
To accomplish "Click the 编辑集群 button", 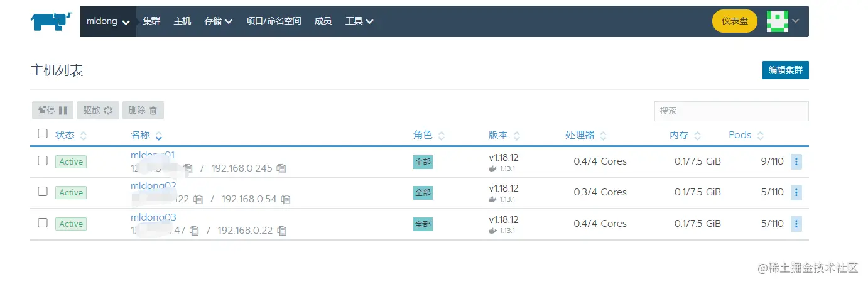I will point(786,70).
